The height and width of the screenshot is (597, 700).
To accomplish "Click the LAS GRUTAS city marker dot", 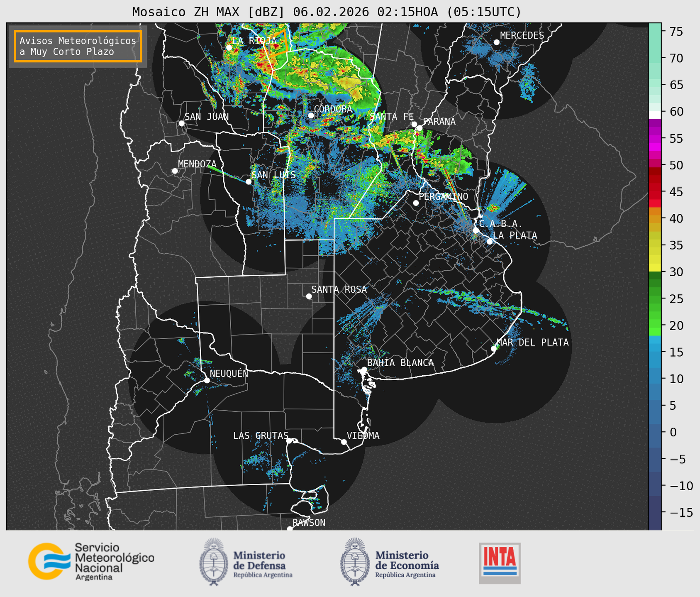I will point(289,441).
